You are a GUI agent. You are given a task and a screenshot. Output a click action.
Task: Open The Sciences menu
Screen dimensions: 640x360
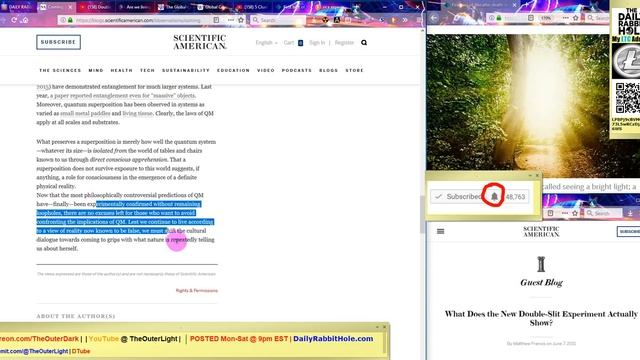pos(60,70)
